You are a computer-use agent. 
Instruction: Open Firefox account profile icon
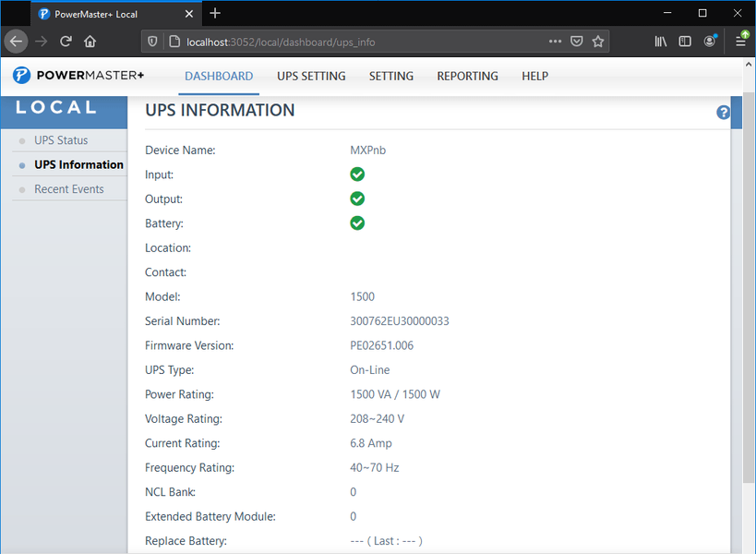pyautogui.click(x=710, y=42)
